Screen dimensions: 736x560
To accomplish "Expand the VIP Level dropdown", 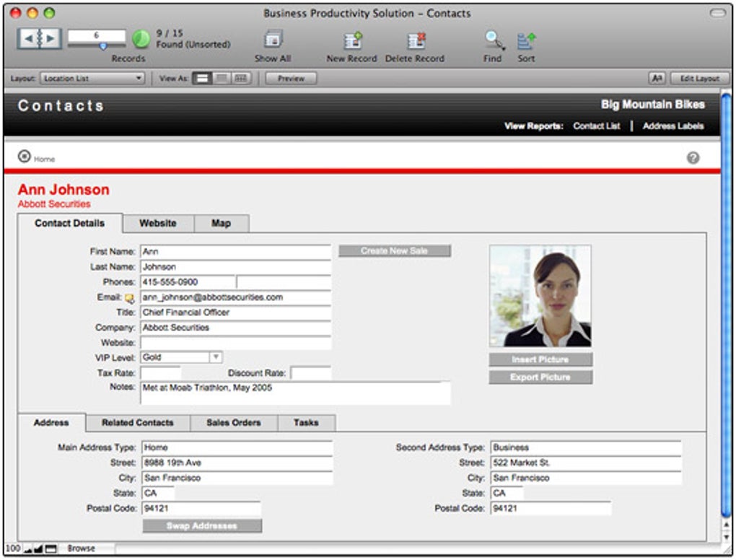I will click(x=215, y=357).
